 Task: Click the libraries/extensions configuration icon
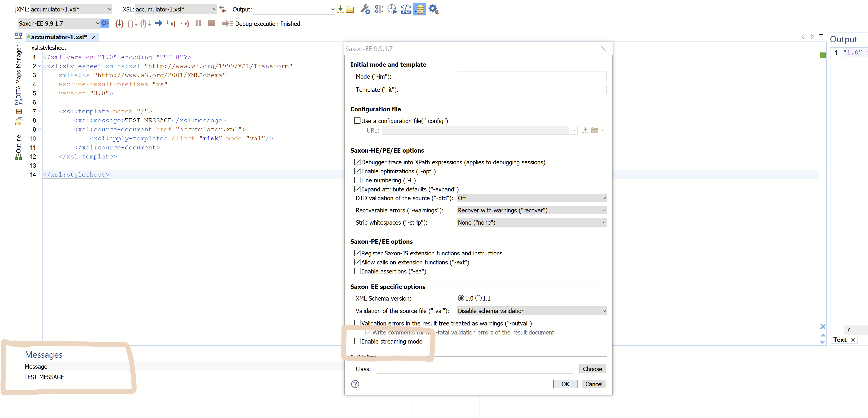pyautogui.click(x=379, y=9)
